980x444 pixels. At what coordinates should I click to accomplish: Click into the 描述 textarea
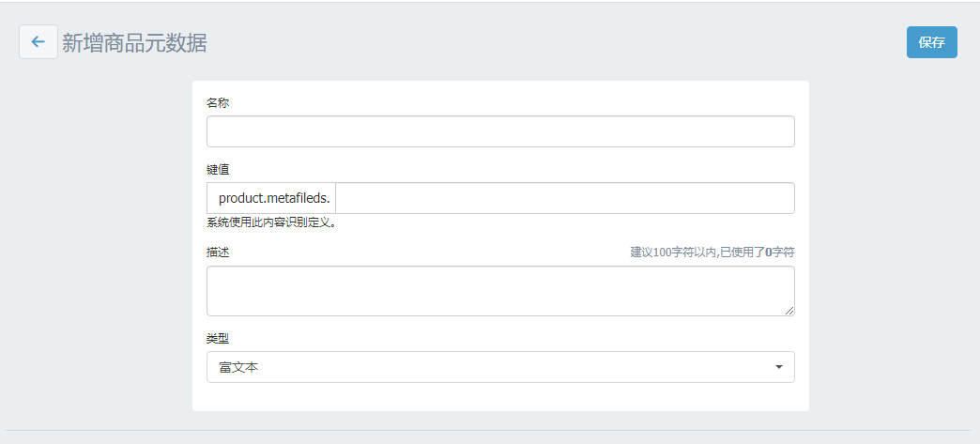[x=500, y=291]
